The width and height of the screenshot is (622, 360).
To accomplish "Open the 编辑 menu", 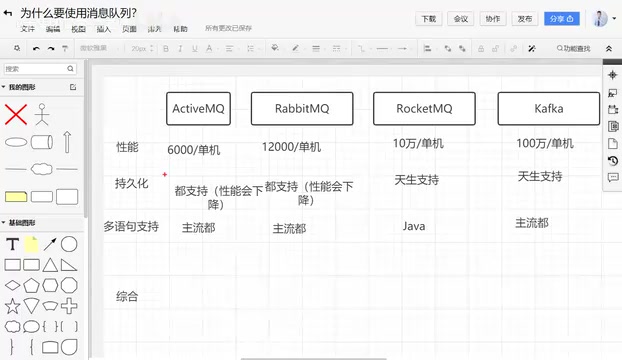I will (53, 29).
